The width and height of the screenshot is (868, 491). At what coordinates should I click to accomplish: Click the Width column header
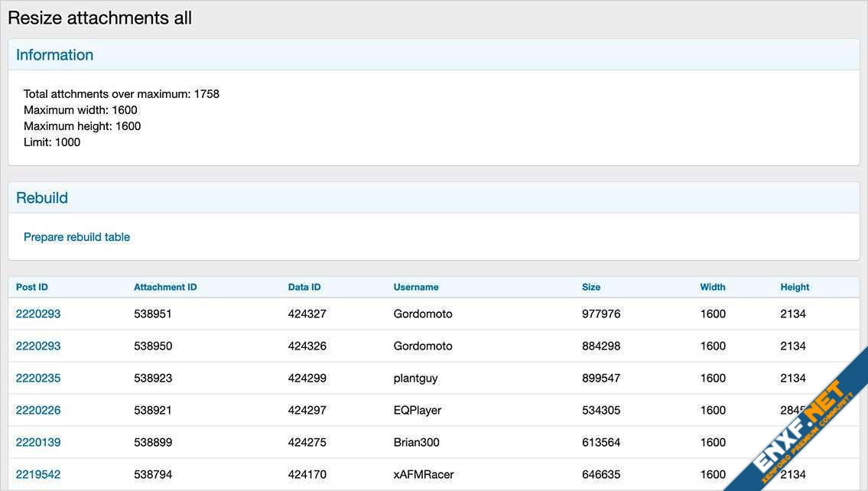(713, 287)
